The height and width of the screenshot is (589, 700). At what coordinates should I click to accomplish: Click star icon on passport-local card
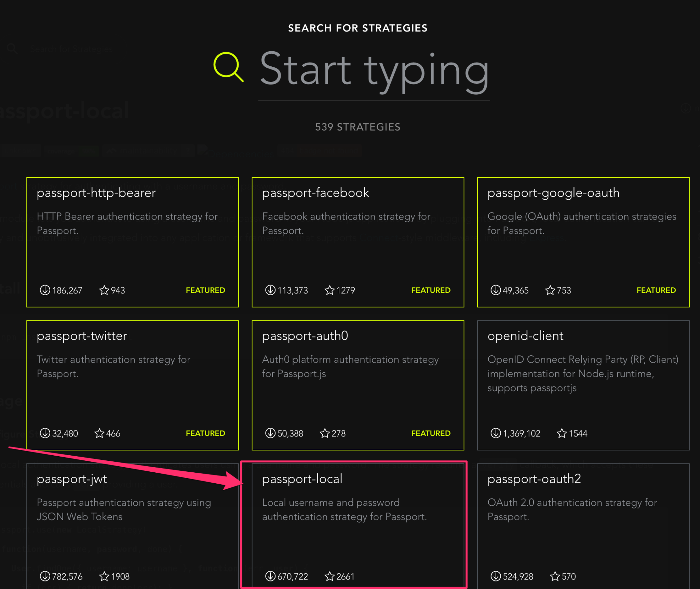(x=329, y=576)
